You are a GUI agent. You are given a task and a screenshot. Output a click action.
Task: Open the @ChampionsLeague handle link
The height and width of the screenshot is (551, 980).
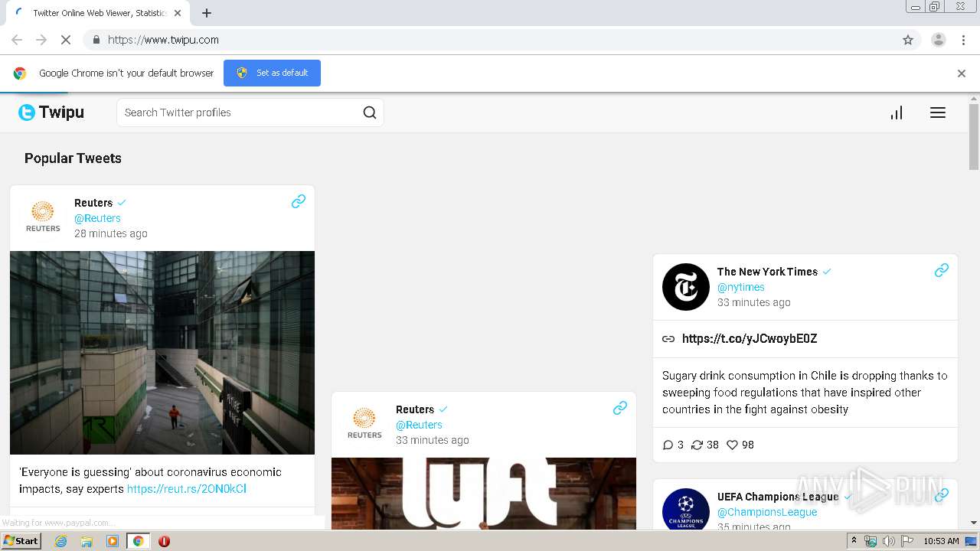click(x=767, y=512)
